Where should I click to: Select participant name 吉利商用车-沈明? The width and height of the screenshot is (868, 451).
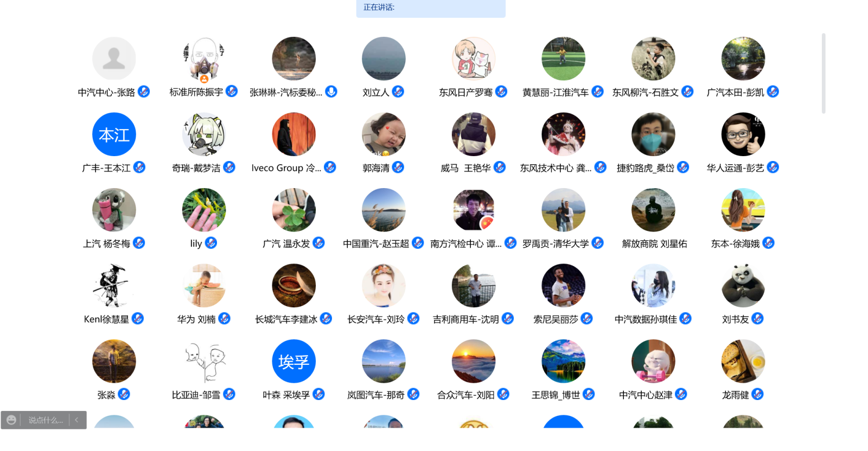(465, 319)
